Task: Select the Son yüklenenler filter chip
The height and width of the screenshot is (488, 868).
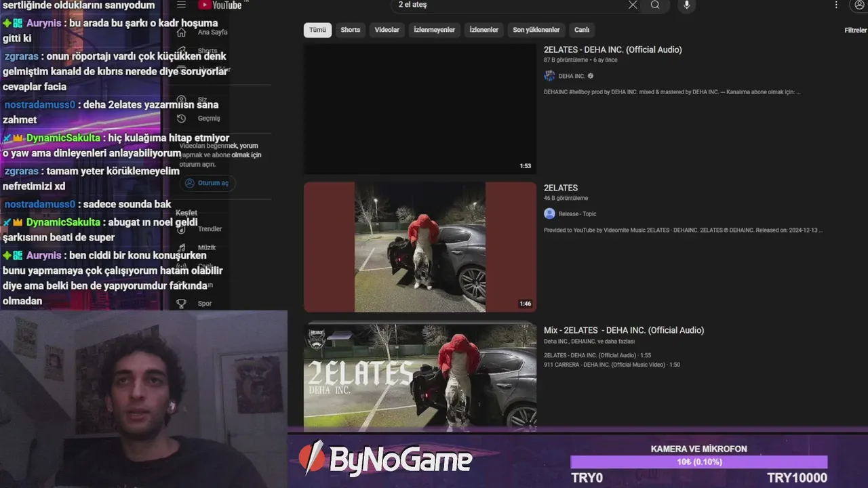Action: (x=536, y=30)
